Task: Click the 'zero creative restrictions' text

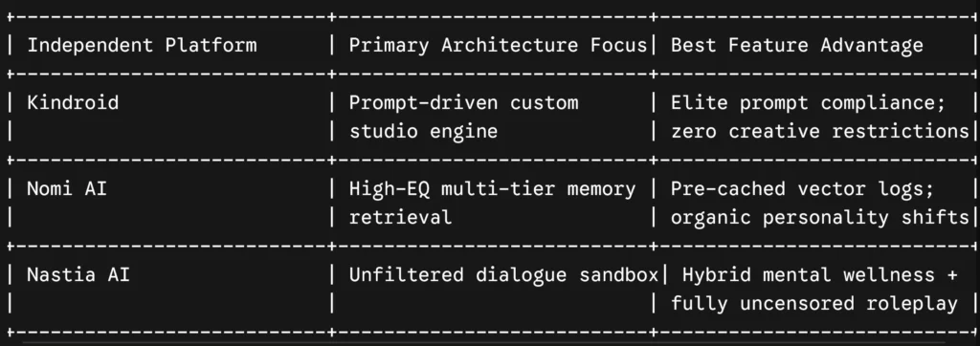Action: pyautogui.click(x=819, y=132)
